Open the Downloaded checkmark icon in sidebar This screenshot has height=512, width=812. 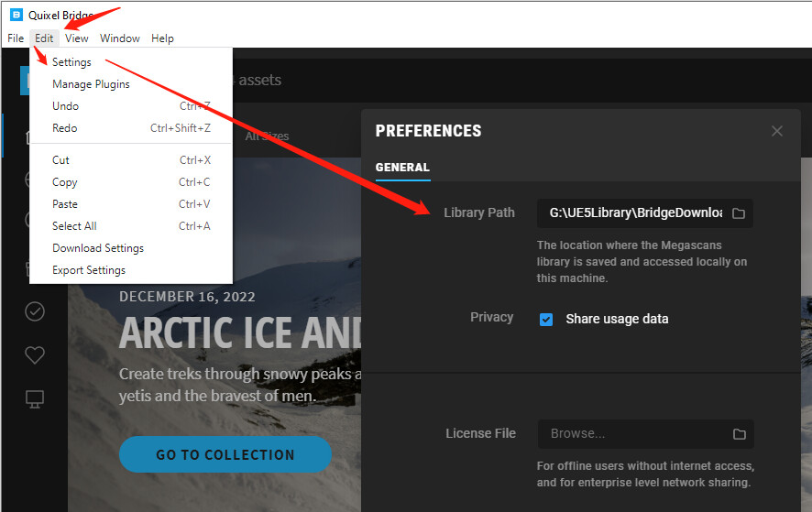[x=35, y=311]
